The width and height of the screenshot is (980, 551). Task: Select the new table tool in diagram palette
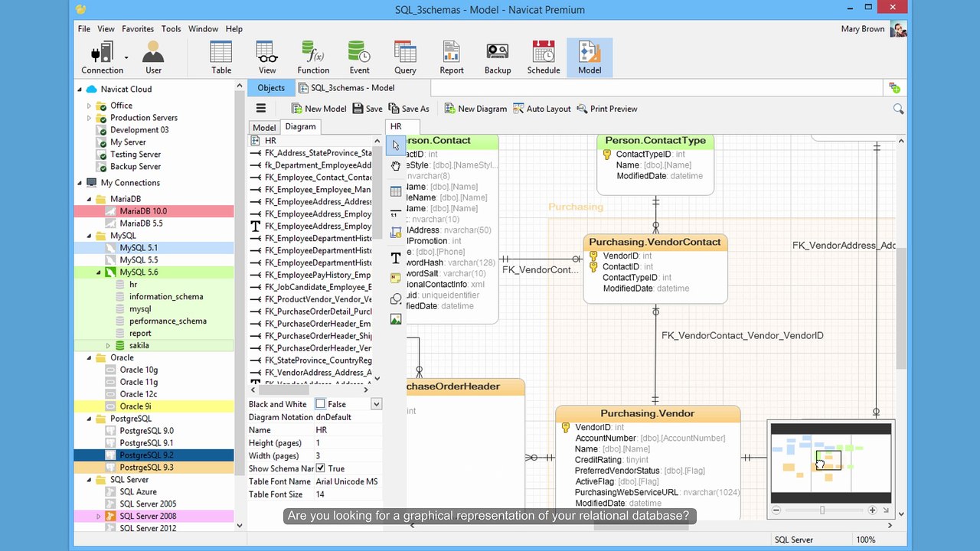[x=396, y=191]
